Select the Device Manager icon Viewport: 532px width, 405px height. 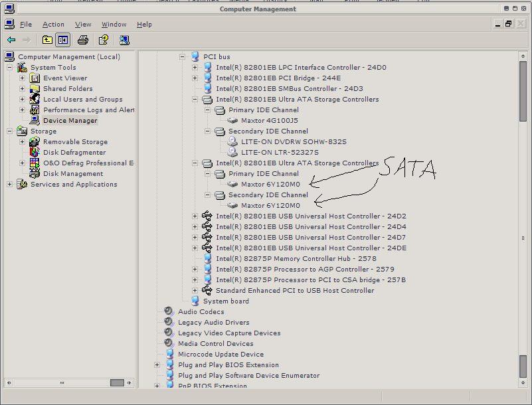coord(34,120)
